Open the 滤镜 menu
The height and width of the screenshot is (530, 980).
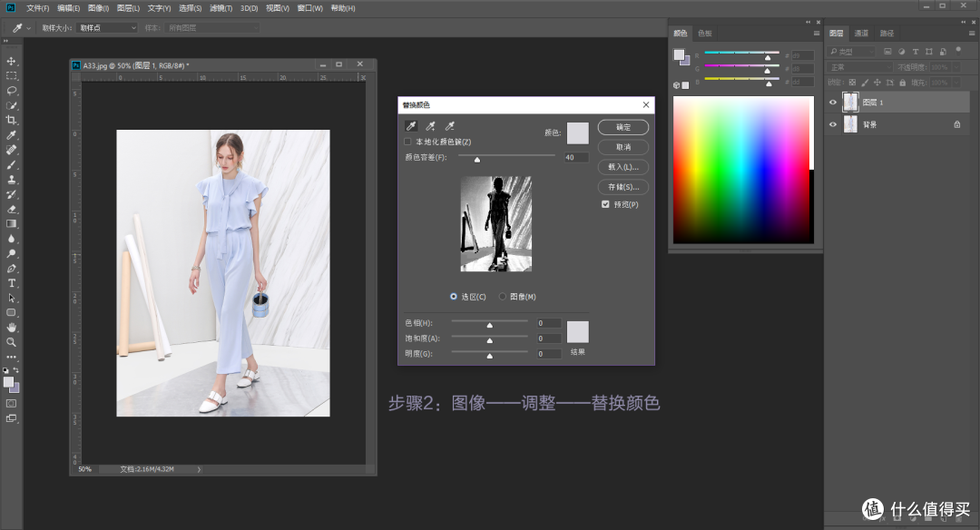[220, 8]
